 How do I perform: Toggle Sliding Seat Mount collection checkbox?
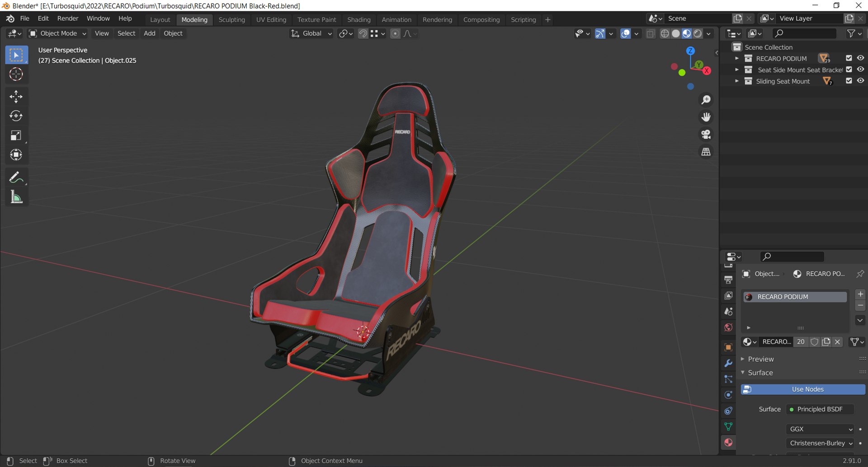click(849, 81)
